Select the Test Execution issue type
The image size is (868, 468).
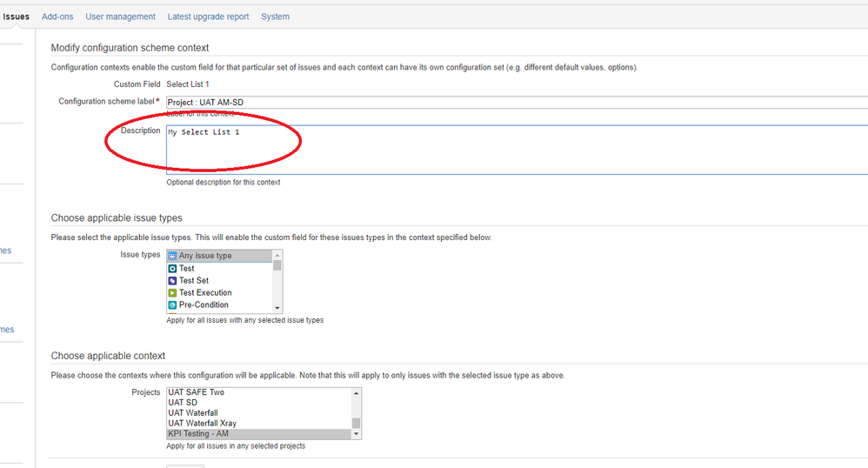pyautogui.click(x=220, y=292)
